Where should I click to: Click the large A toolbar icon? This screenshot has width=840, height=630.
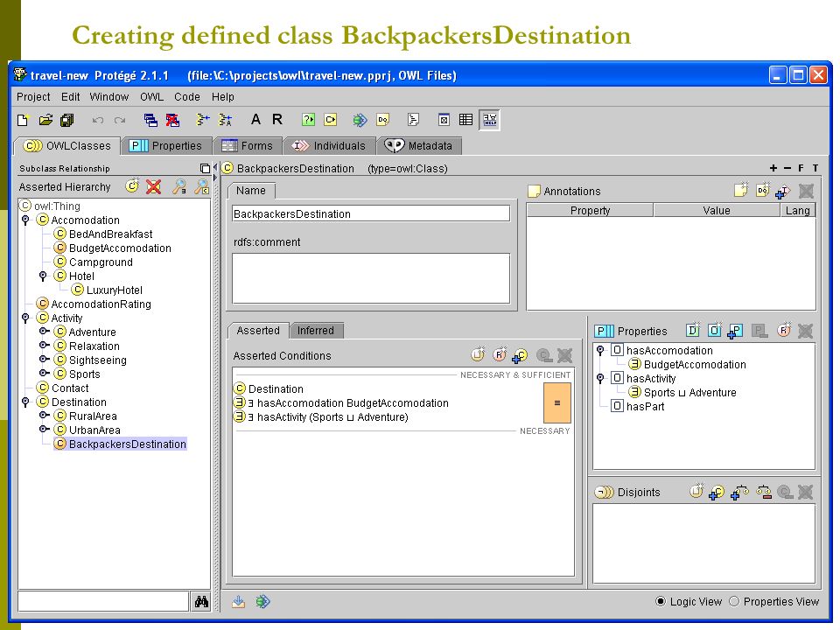(255, 120)
